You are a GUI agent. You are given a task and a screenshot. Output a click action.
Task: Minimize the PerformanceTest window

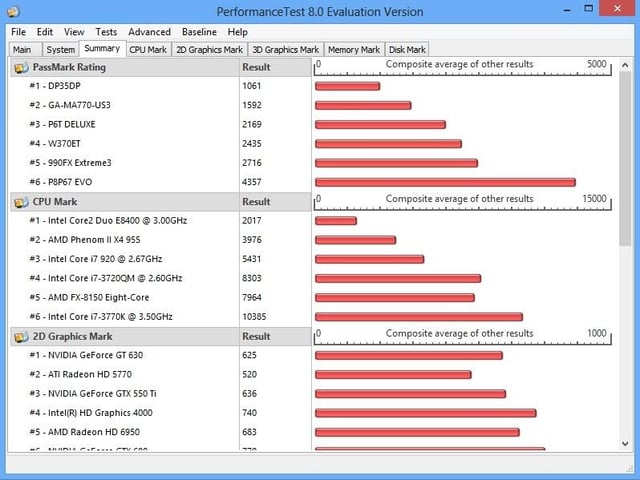coord(567,9)
